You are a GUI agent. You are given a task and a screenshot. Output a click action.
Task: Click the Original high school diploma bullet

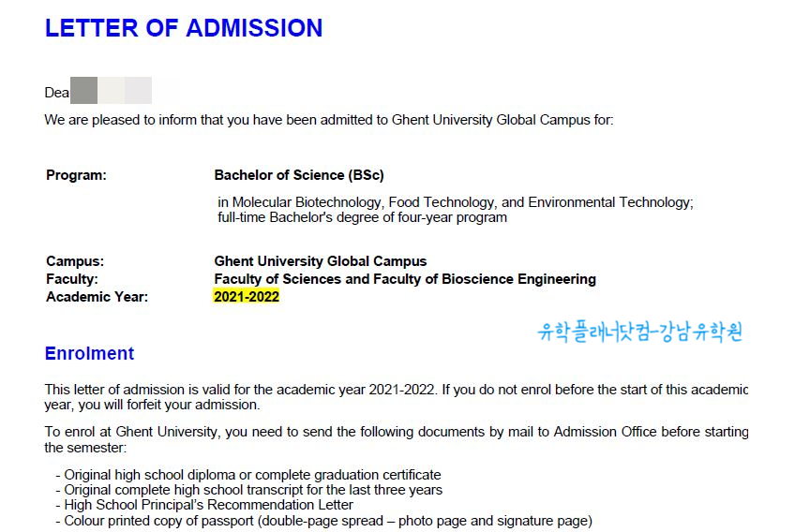pos(248,475)
